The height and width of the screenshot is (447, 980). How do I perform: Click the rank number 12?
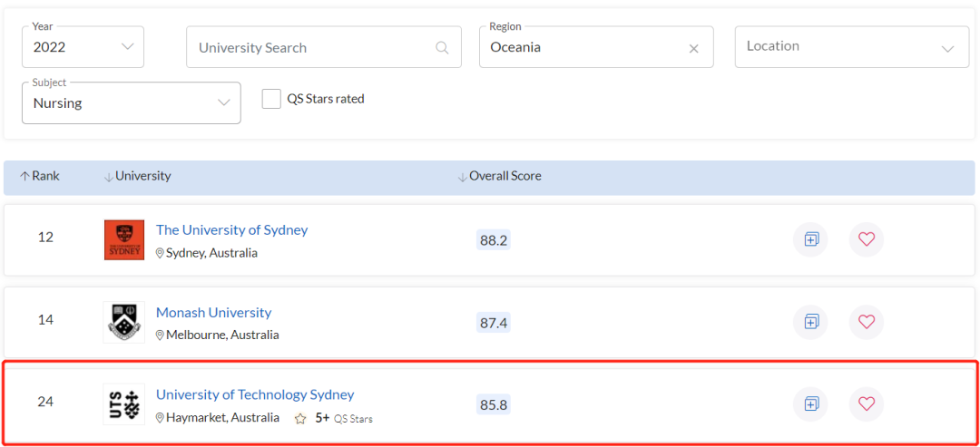point(45,238)
